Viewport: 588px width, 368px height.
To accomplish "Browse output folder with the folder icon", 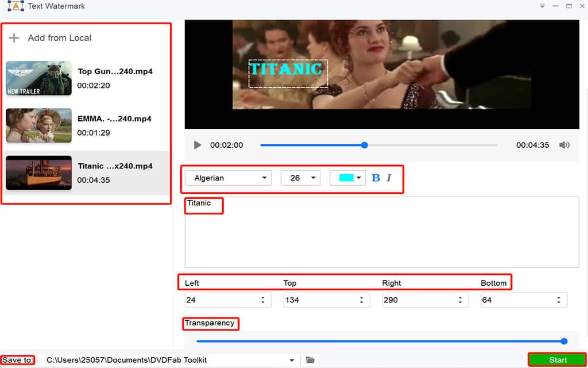I will (310, 360).
